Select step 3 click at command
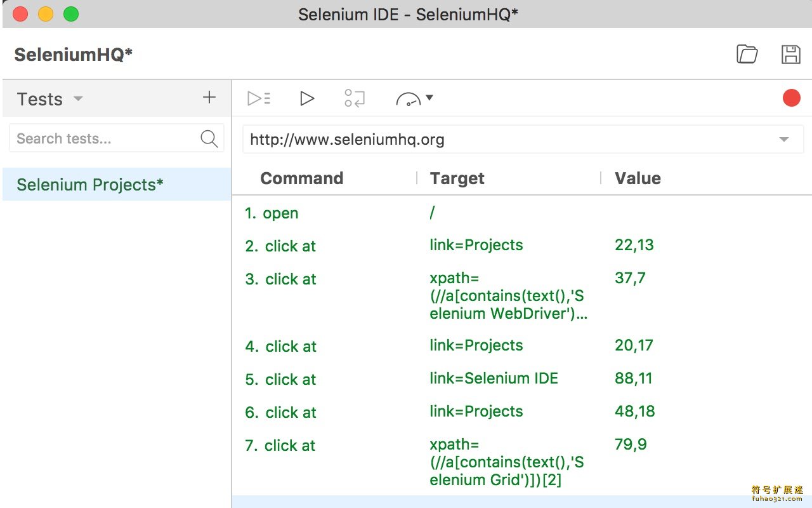This screenshot has height=508, width=812. 280,279
